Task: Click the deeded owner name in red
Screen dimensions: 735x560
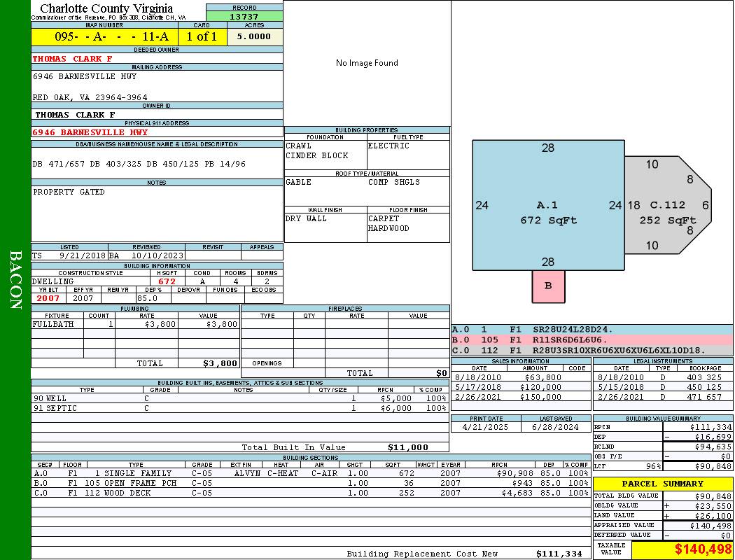Action: (x=73, y=59)
